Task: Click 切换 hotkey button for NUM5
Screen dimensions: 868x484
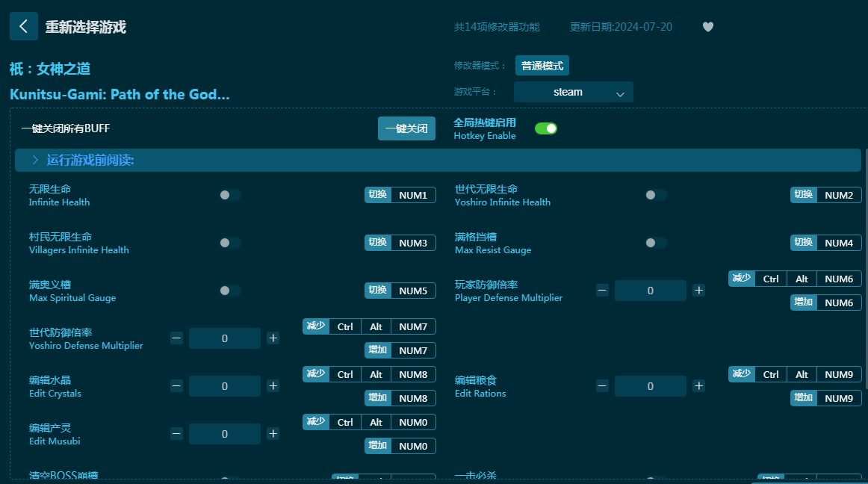Action: tap(377, 291)
